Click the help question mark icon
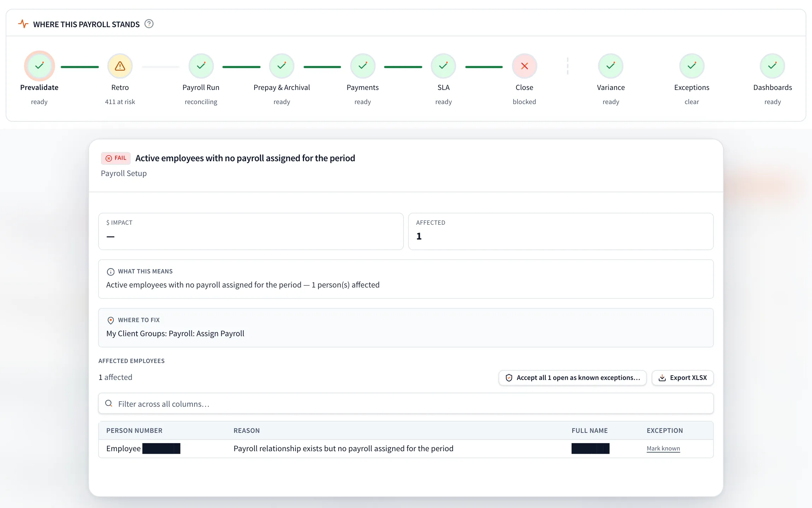 coord(149,24)
